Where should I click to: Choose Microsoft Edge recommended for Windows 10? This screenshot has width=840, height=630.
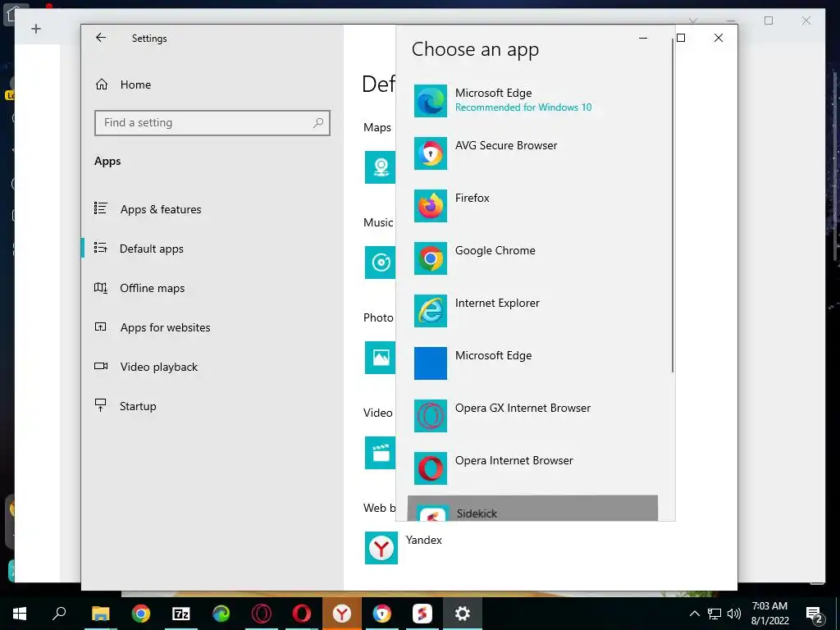532,100
